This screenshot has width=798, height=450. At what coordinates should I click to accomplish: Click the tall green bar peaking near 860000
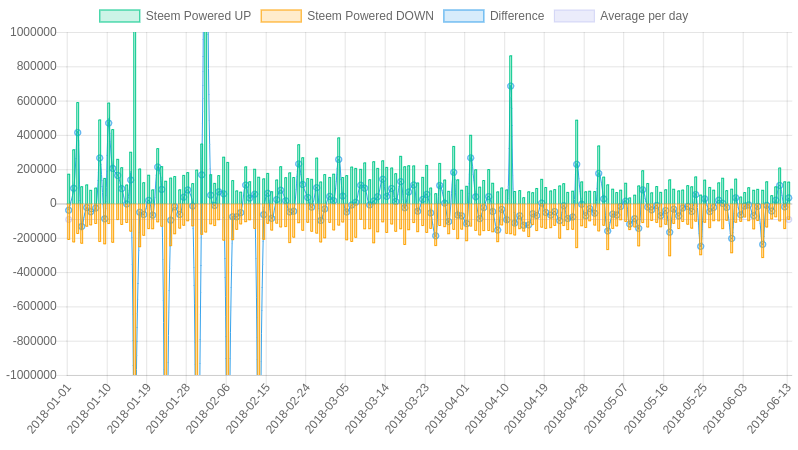[510, 130]
